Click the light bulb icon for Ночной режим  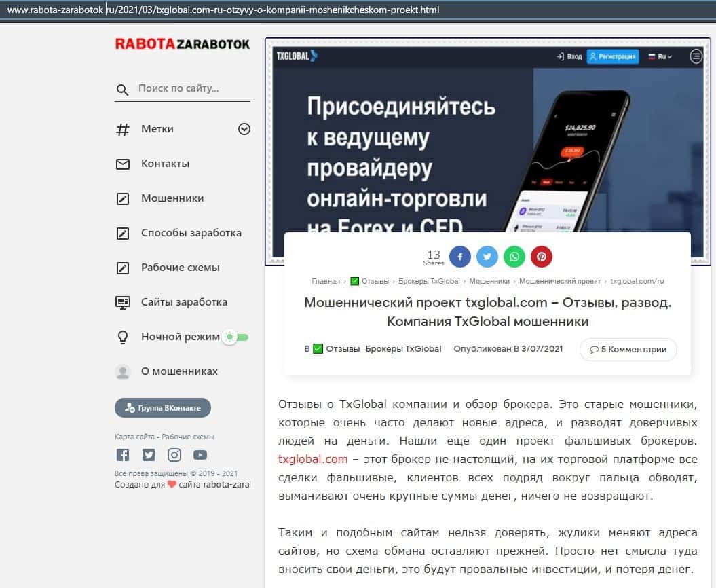pyautogui.click(x=123, y=337)
